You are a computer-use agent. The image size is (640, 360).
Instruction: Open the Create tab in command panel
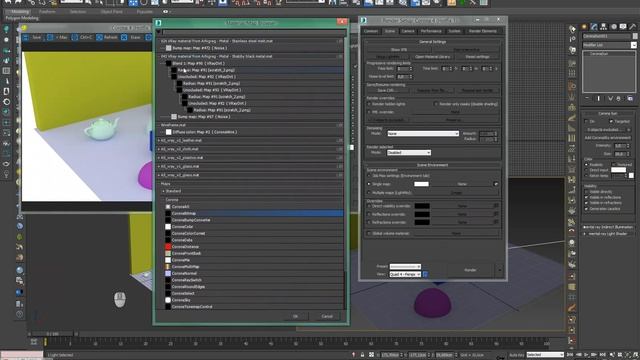tap(584, 27)
